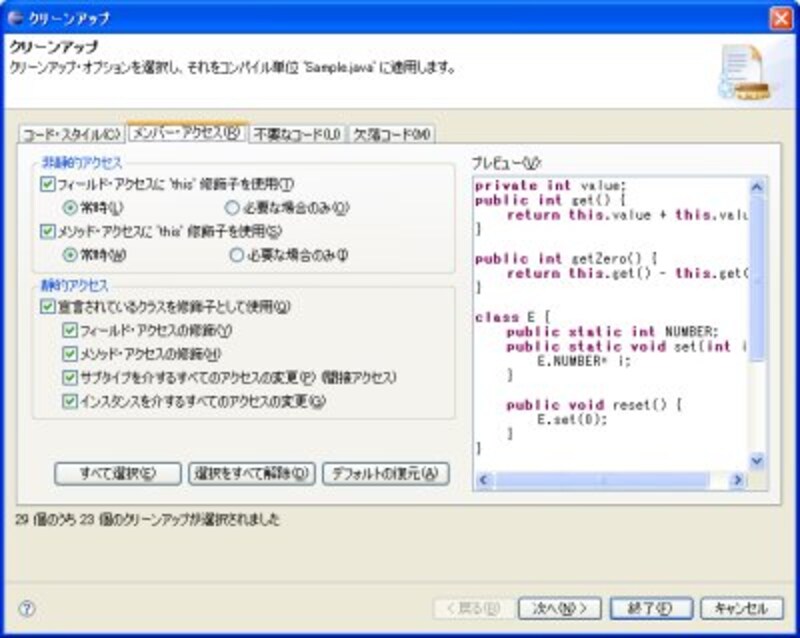Image resolution: width=800 pixels, height=638 pixels.
Task: Click the デフォルトの復元 button
Action: click(x=385, y=472)
